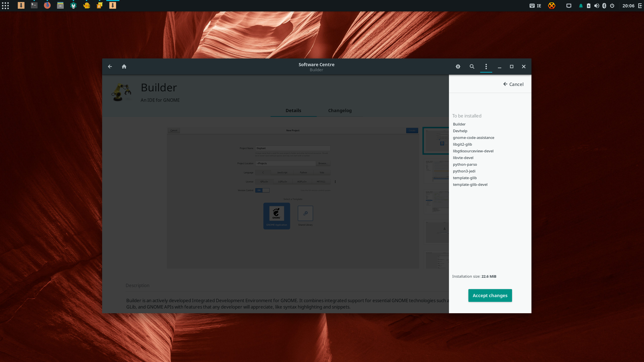Open the power session menu
The image size is (644, 362).
(612, 6)
